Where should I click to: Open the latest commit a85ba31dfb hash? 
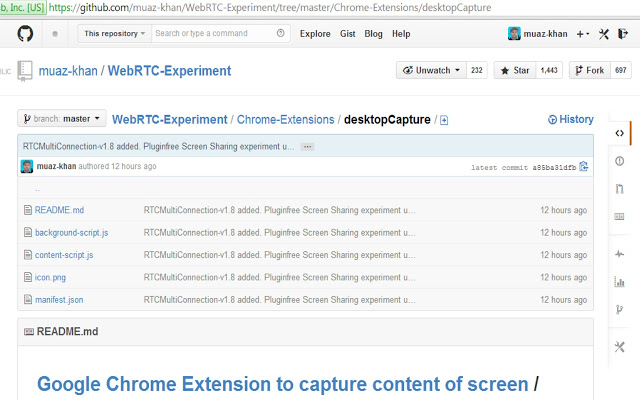tap(554, 167)
